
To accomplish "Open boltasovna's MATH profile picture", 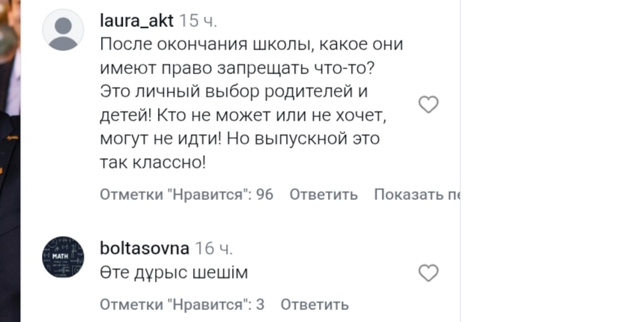I will coord(63,257).
